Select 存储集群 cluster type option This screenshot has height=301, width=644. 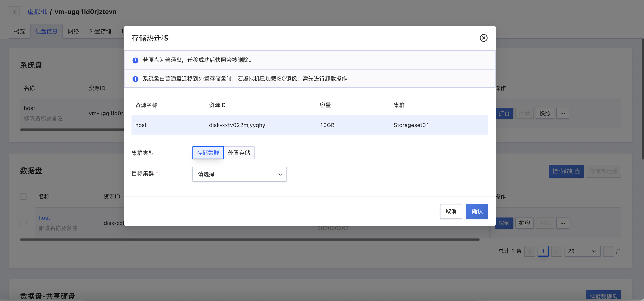208,153
